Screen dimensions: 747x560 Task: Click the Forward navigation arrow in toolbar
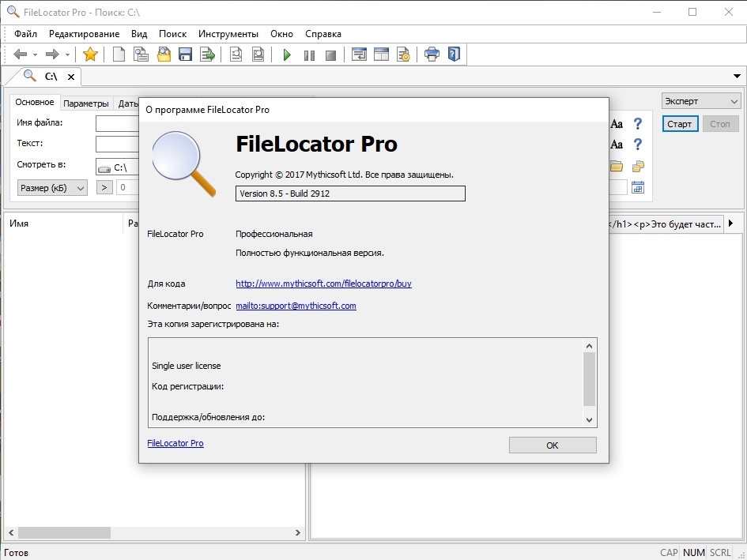52,54
